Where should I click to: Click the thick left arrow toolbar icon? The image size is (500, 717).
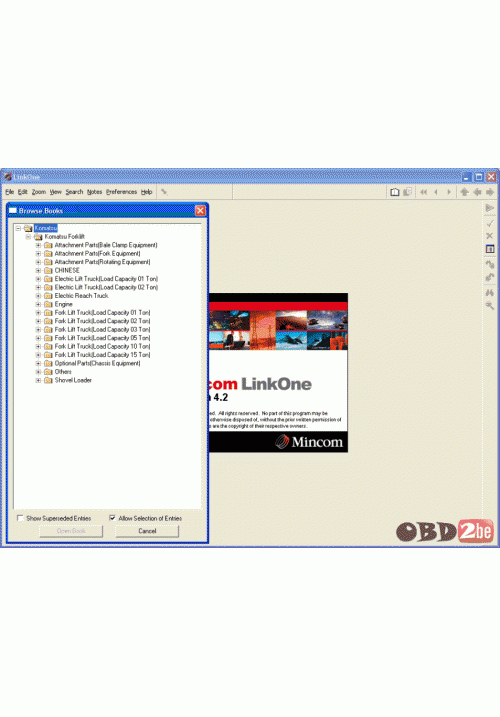point(477,192)
